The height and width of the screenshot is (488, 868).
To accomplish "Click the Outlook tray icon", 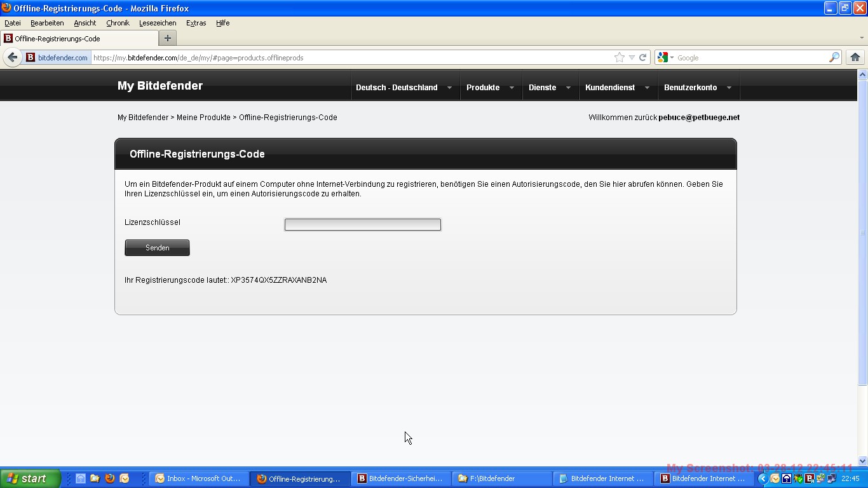I will [x=775, y=478].
